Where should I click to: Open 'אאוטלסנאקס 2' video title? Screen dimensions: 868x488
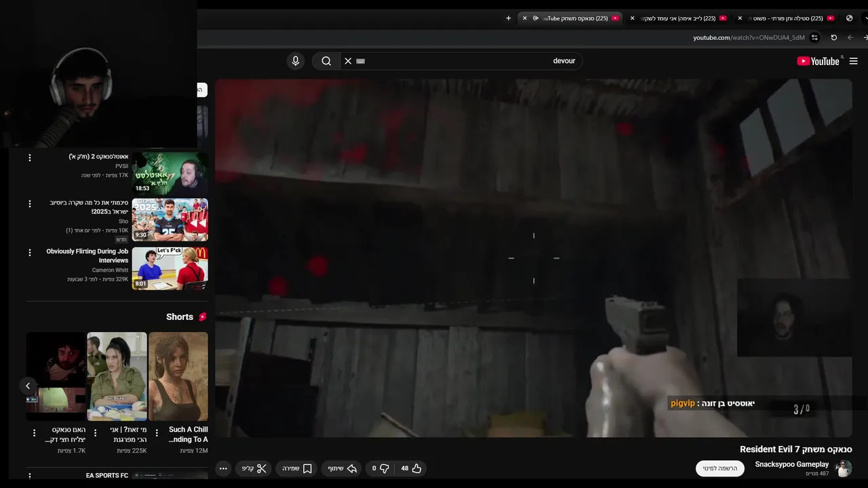pos(99,157)
